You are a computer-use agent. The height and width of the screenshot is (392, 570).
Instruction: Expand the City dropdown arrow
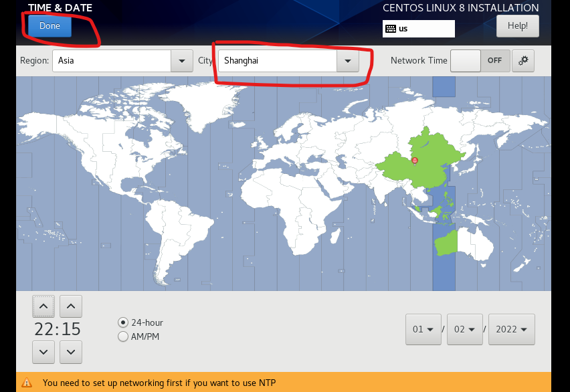[x=348, y=61]
